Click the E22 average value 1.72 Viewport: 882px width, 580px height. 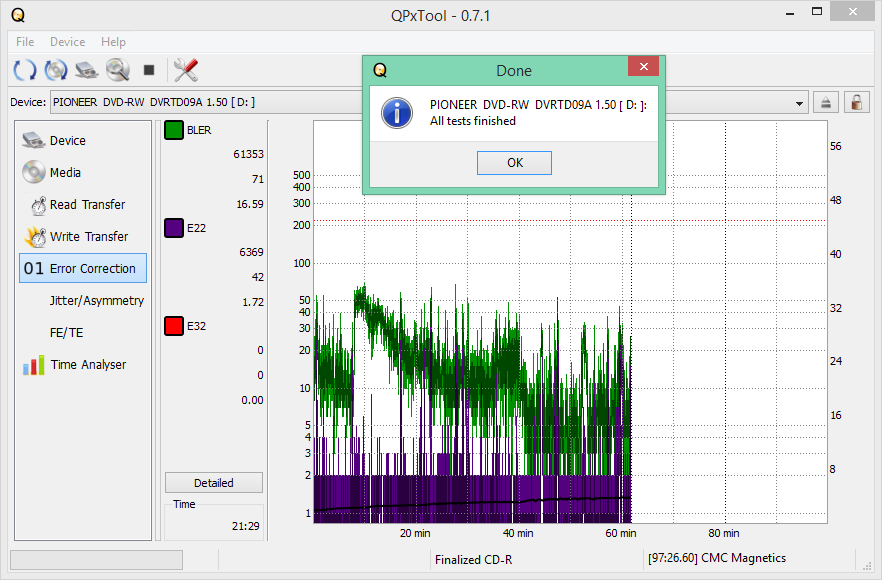253,302
